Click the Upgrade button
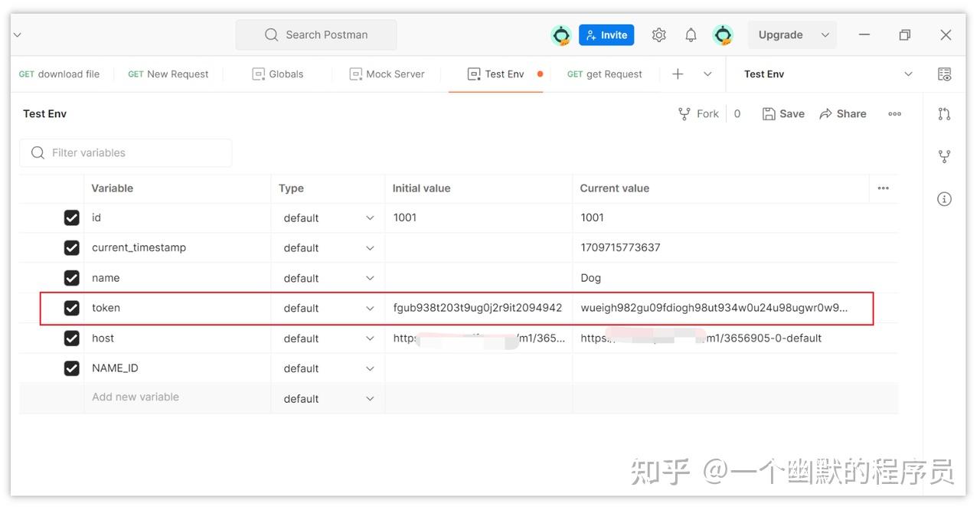Screen dimensions: 980x510 click(x=780, y=34)
